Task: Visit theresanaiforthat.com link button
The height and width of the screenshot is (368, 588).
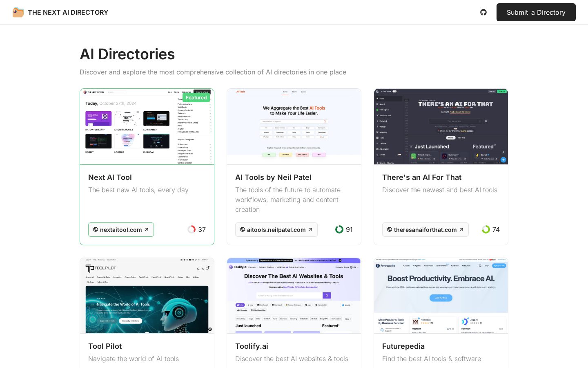Action: (425, 230)
